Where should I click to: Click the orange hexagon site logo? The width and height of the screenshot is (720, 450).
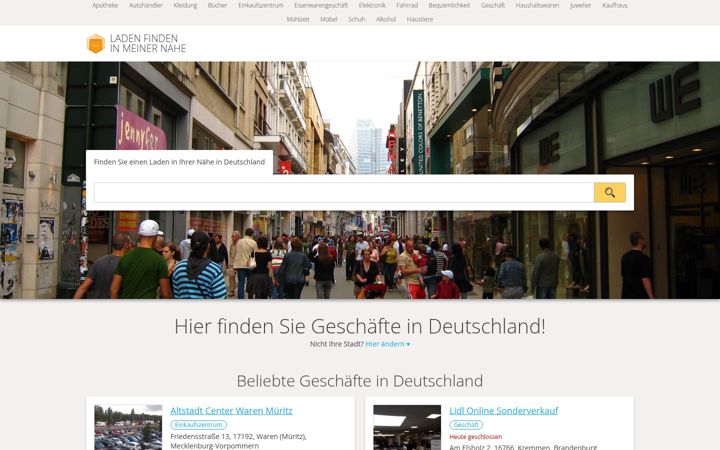click(96, 44)
